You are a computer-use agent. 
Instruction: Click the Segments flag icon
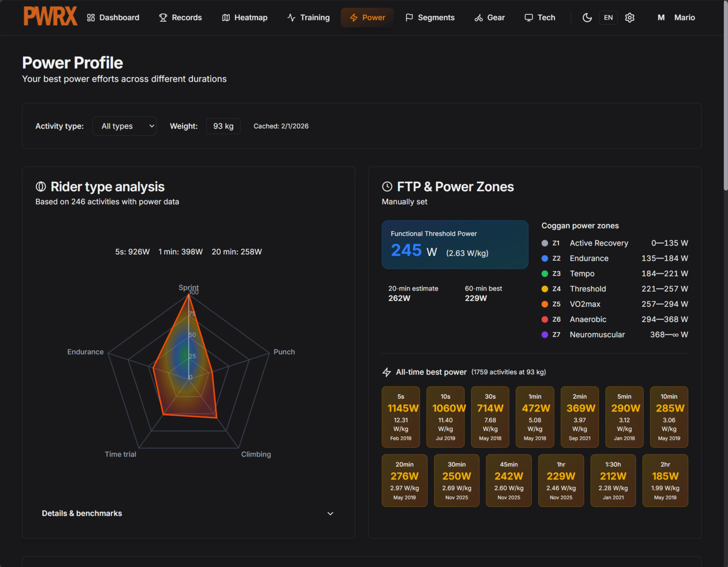tap(409, 17)
